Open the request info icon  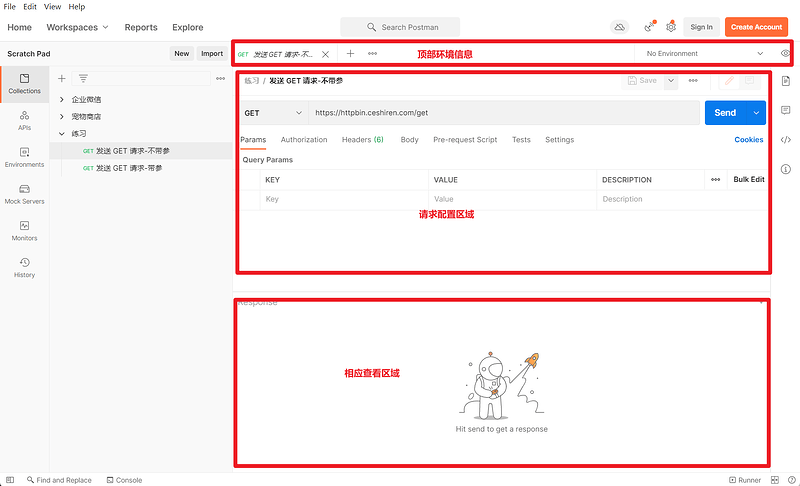click(x=786, y=169)
